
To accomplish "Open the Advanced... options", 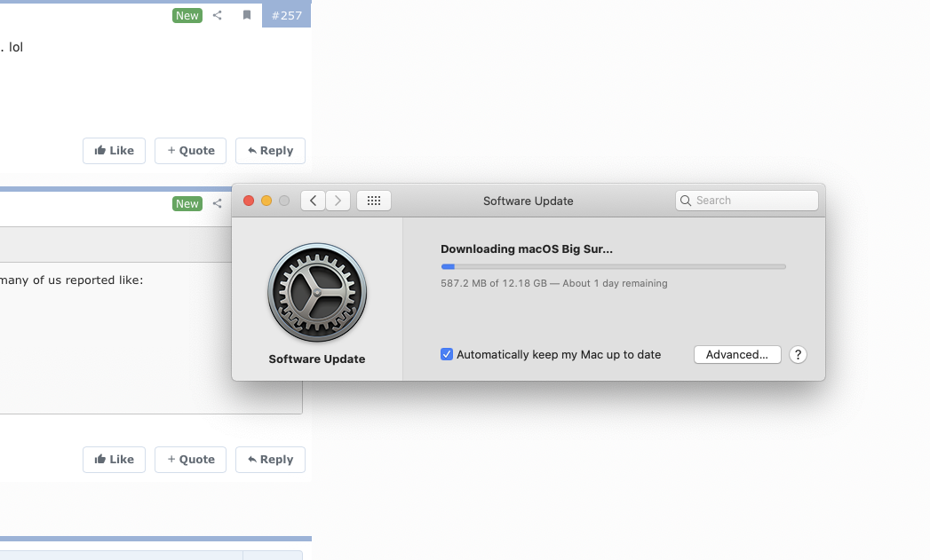I will (737, 354).
